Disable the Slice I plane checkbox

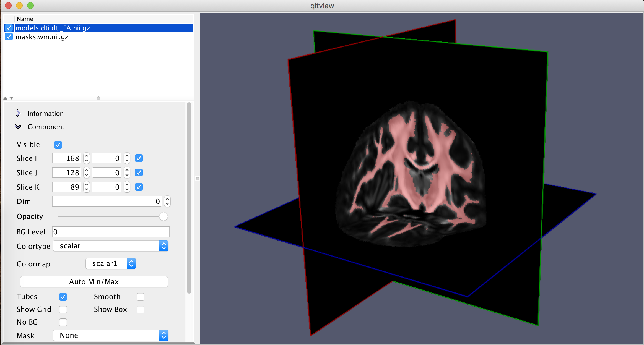[139, 158]
